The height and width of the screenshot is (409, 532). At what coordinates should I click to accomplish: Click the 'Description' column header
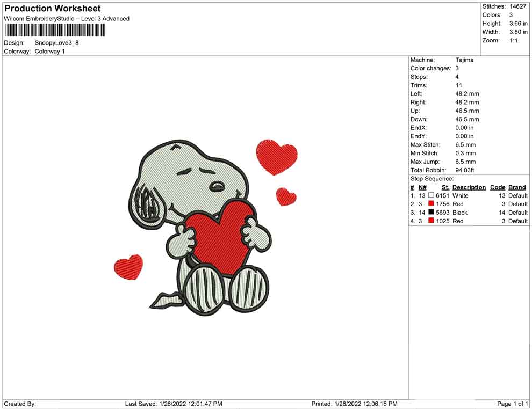[x=469, y=187]
